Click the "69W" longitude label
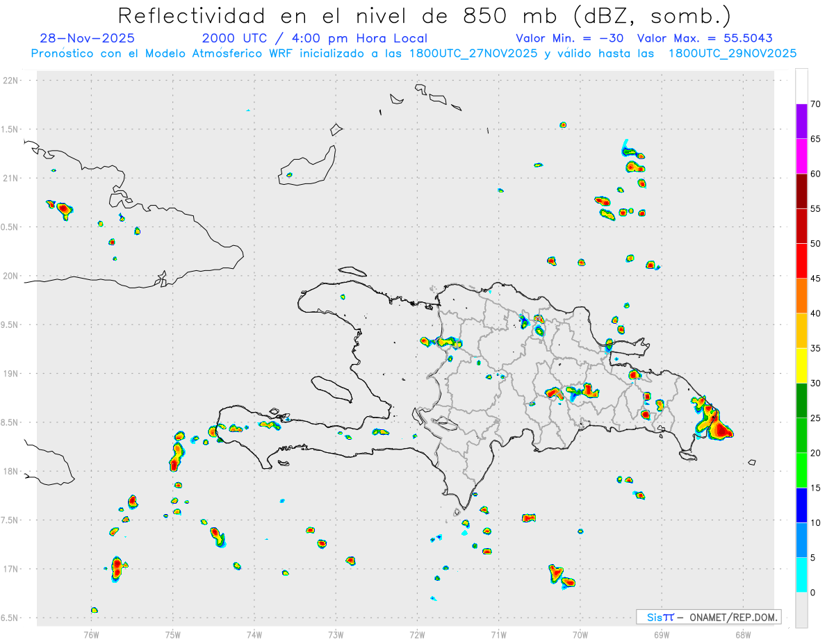Screen dimensions: 834x644 point(662,635)
